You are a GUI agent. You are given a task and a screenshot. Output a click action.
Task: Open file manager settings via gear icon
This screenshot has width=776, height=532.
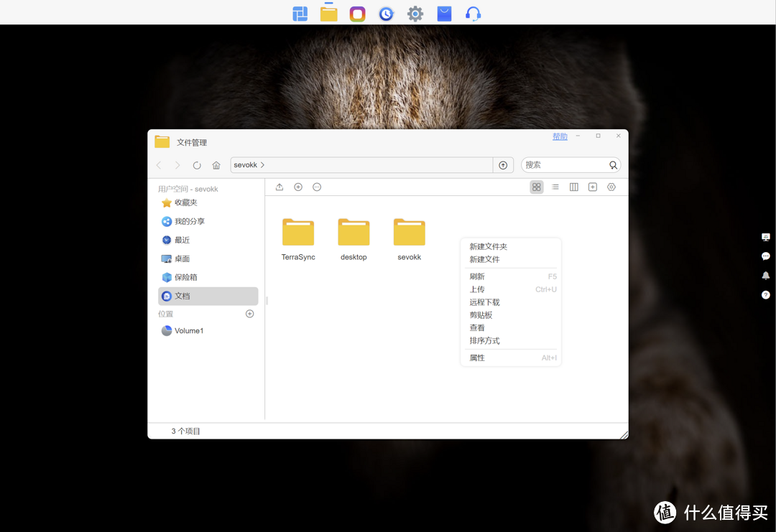click(611, 187)
